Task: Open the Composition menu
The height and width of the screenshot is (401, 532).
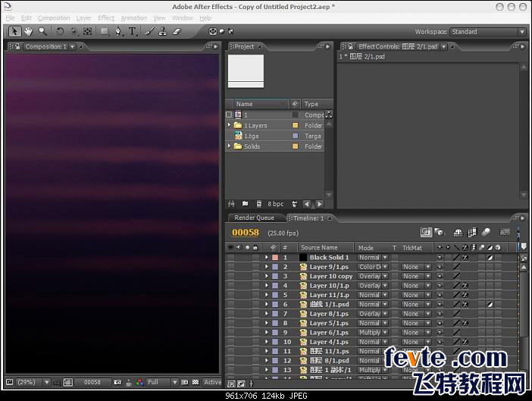Action: tap(54, 18)
